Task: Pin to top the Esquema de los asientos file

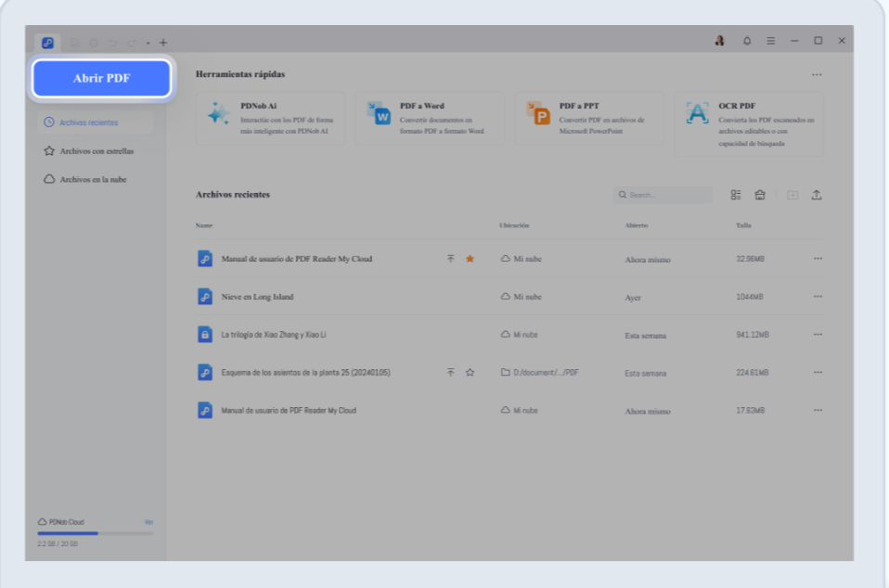Action: pos(451,373)
